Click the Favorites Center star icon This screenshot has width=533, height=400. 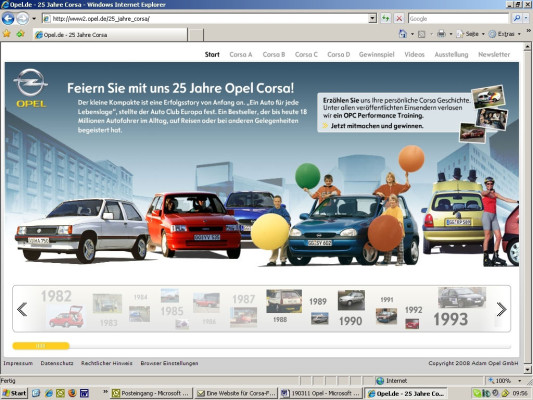tap(7, 34)
